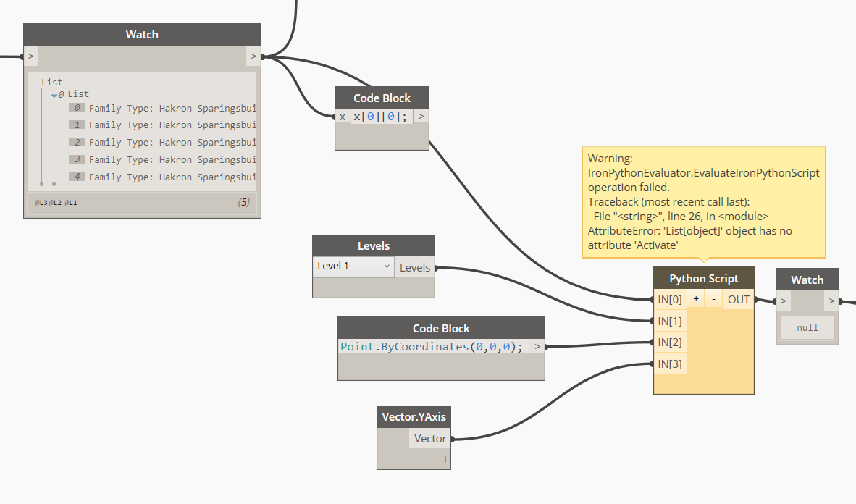This screenshot has width=856, height=504.
Task: Click the large Watch node output port
Action: point(253,56)
